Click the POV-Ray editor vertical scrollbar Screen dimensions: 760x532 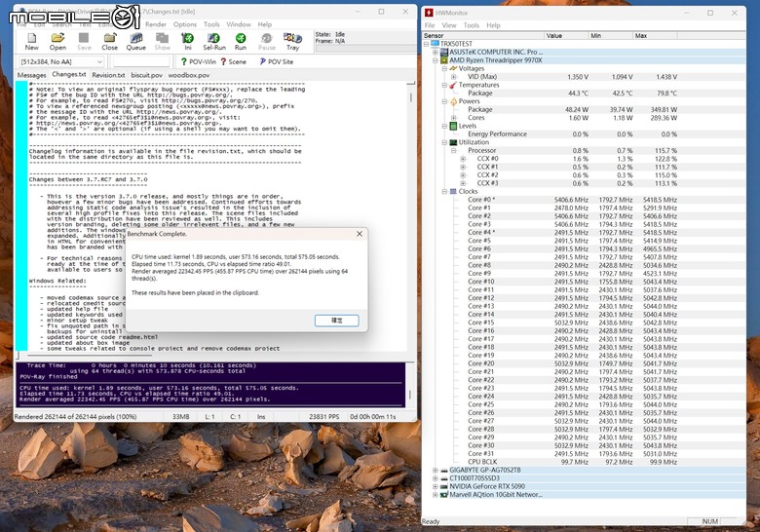click(411, 215)
